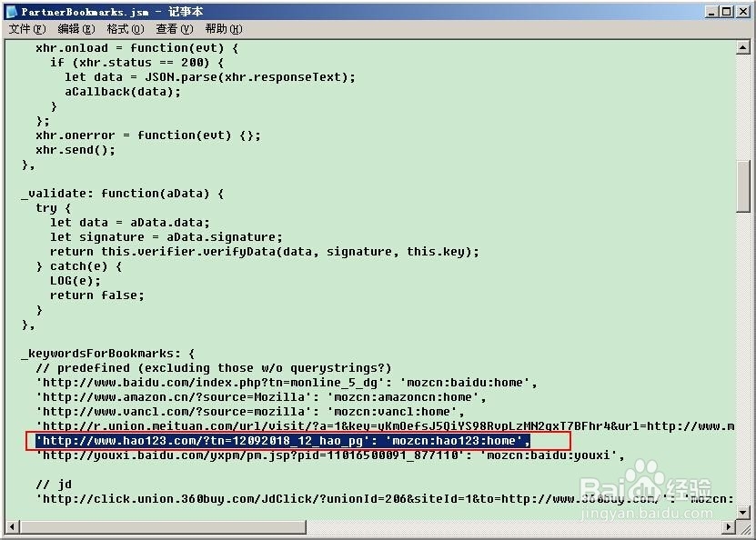Click the 'return this.verifier.verifyData' line
This screenshot has height=540, width=756.
tap(265, 252)
